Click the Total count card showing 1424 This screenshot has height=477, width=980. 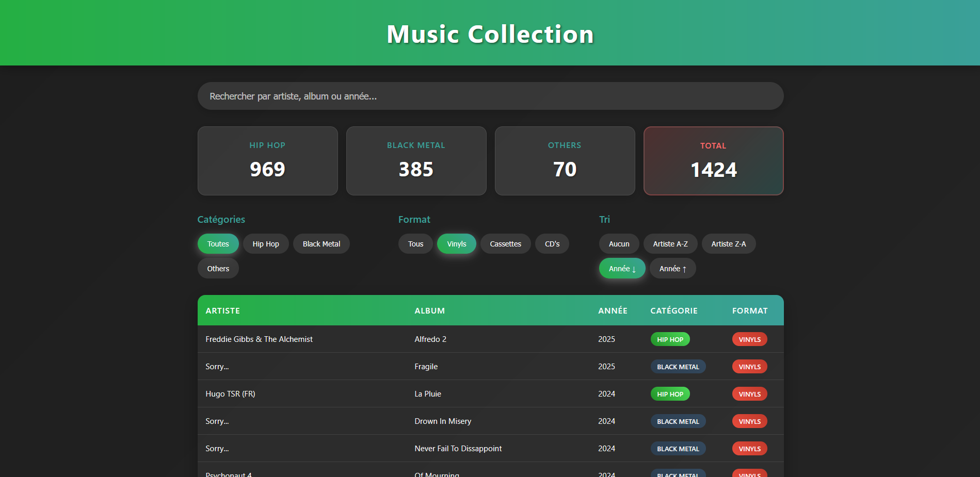713,160
